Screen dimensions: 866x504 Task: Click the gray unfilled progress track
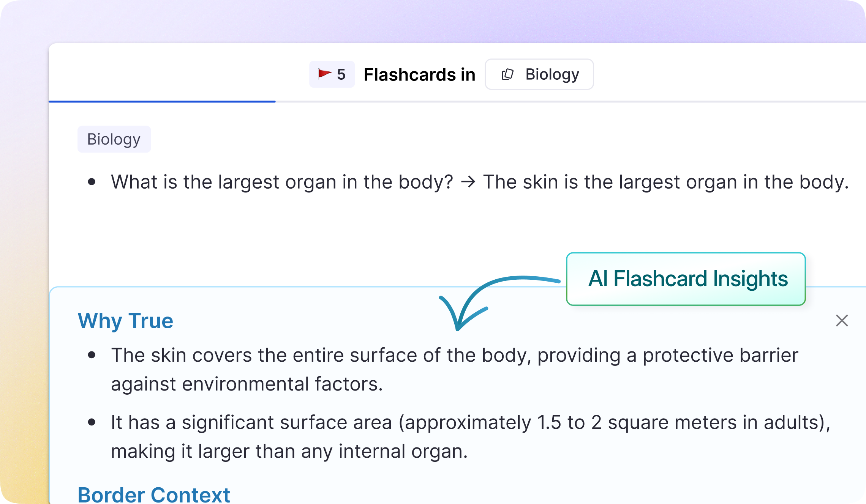point(570,101)
